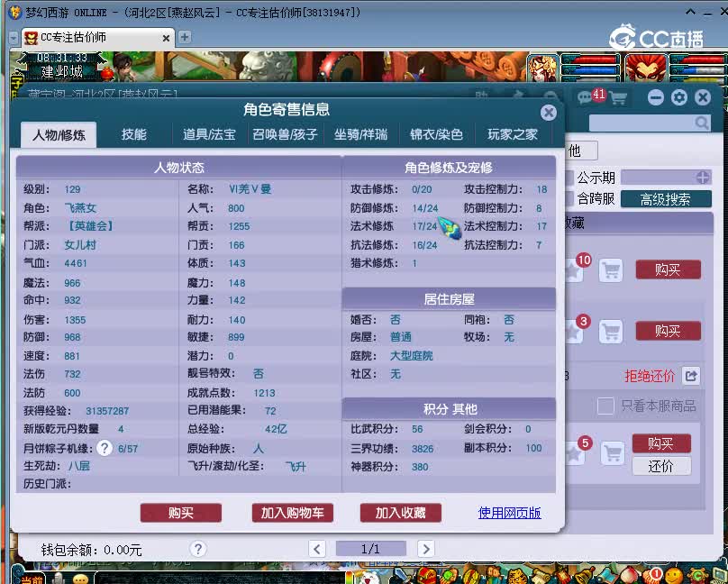This screenshot has width=728, height=584.
Task: Click the 还价 button
Action: click(661, 466)
